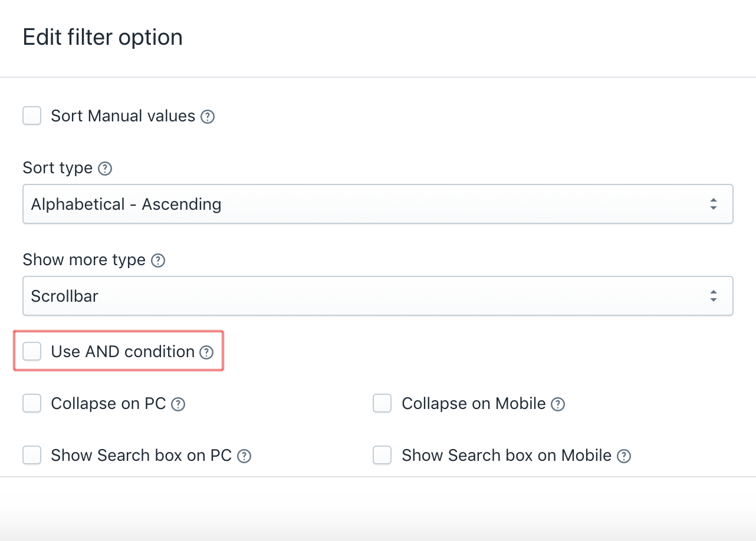The width and height of the screenshot is (756, 541).
Task: Click the help icon beside Collapse on Mobile
Action: (x=558, y=404)
